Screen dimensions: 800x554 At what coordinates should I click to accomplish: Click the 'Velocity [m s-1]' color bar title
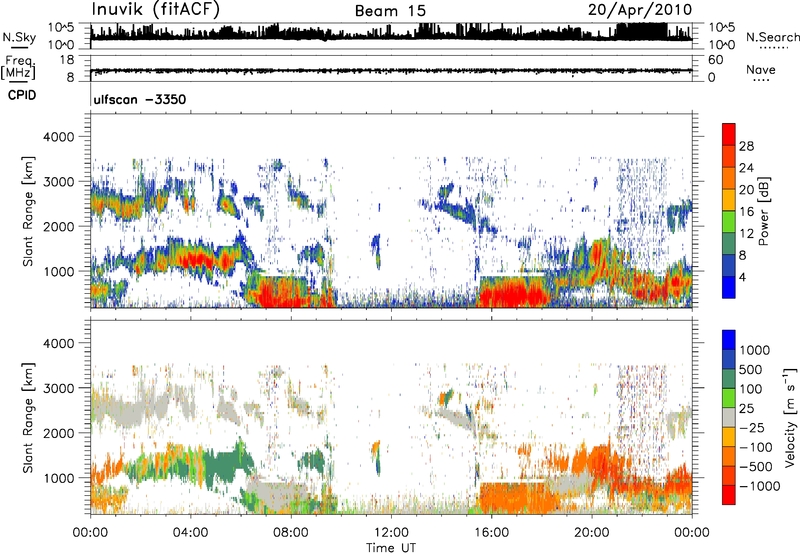coord(790,417)
